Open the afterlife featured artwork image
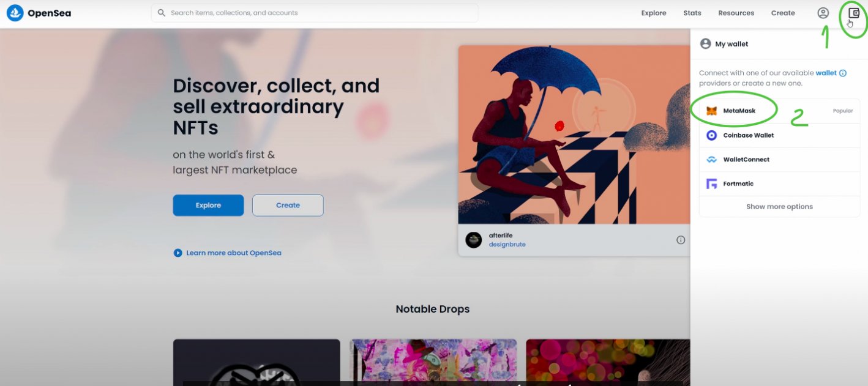Screen dimensions: 868x386 574,135
